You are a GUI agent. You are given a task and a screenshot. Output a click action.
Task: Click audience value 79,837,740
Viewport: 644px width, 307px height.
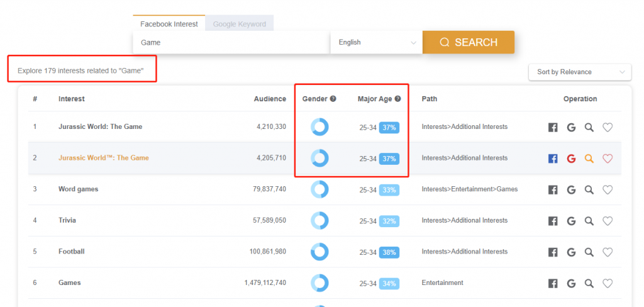click(x=269, y=189)
